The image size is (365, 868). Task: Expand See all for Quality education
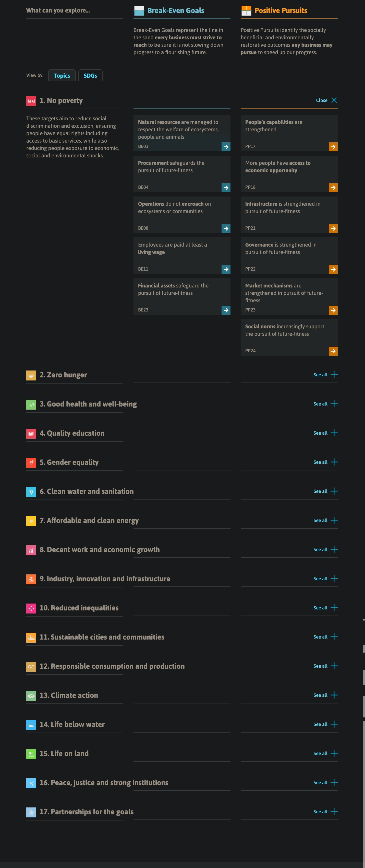pos(325,433)
